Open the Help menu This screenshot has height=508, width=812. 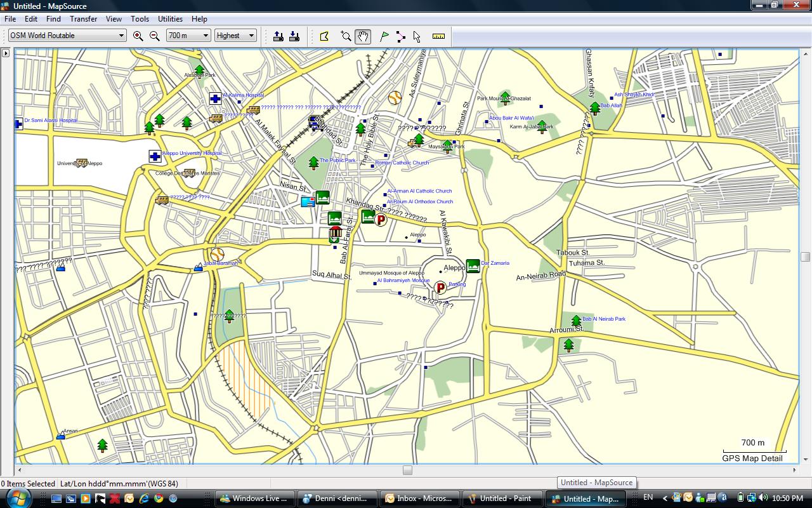click(x=199, y=19)
